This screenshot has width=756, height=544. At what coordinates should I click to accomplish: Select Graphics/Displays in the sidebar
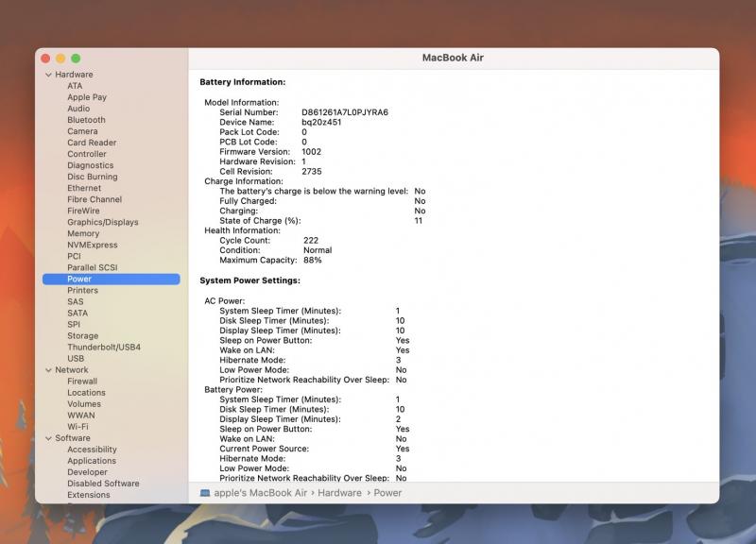pos(103,222)
